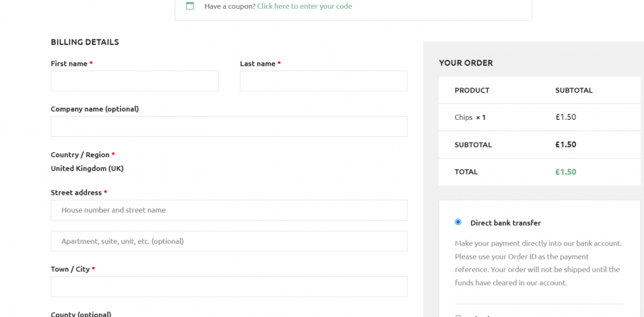
Task: Click the "Street address" label
Action: pos(76,193)
